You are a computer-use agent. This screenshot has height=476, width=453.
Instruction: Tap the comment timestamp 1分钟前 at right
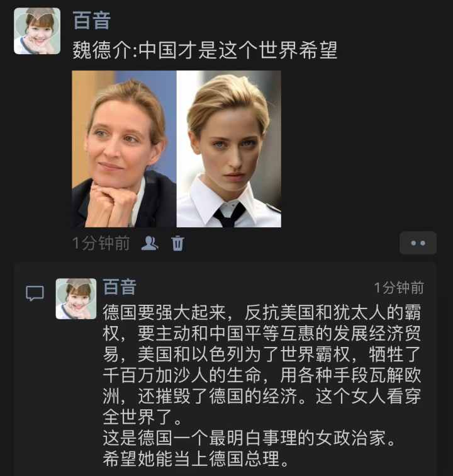pos(399,288)
